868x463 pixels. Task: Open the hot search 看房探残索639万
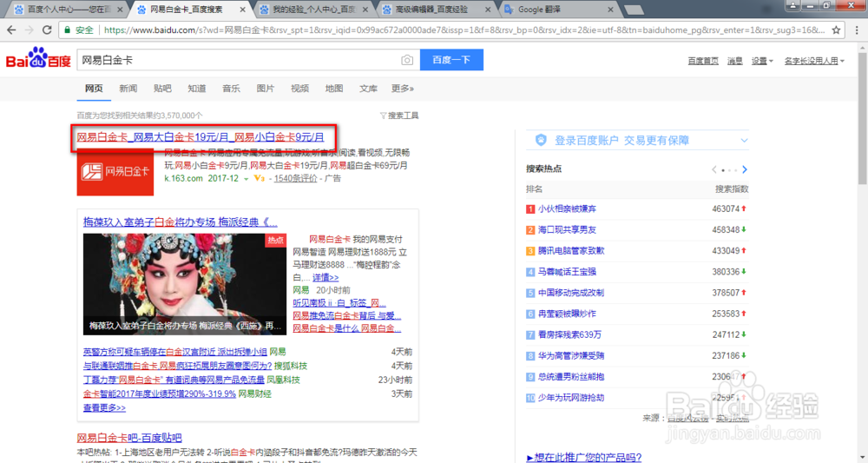coord(569,334)
